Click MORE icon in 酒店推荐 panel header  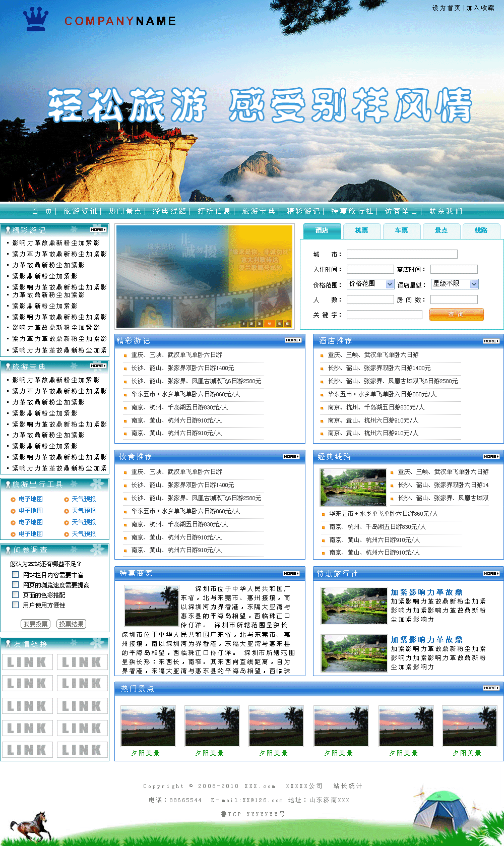click(491, 341)
